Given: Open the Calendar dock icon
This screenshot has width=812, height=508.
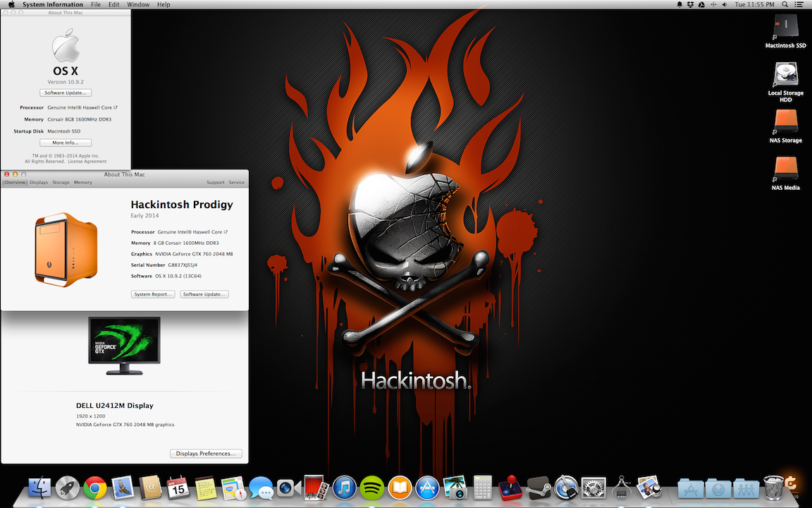Looking at the screenshot, I should 178,488.
